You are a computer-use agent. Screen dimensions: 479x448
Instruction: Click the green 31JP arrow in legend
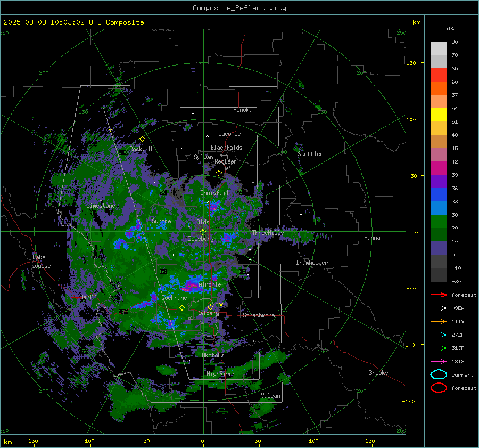tap(439, 348)
